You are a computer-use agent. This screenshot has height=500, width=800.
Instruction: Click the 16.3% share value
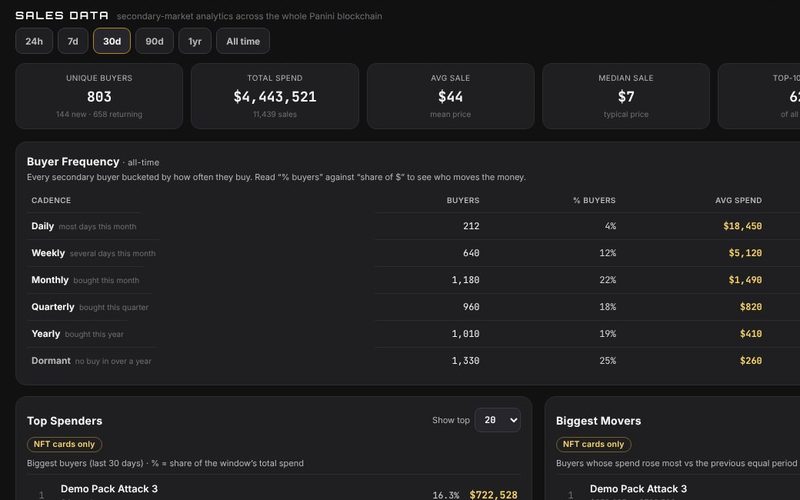click(x=445, y=495)
